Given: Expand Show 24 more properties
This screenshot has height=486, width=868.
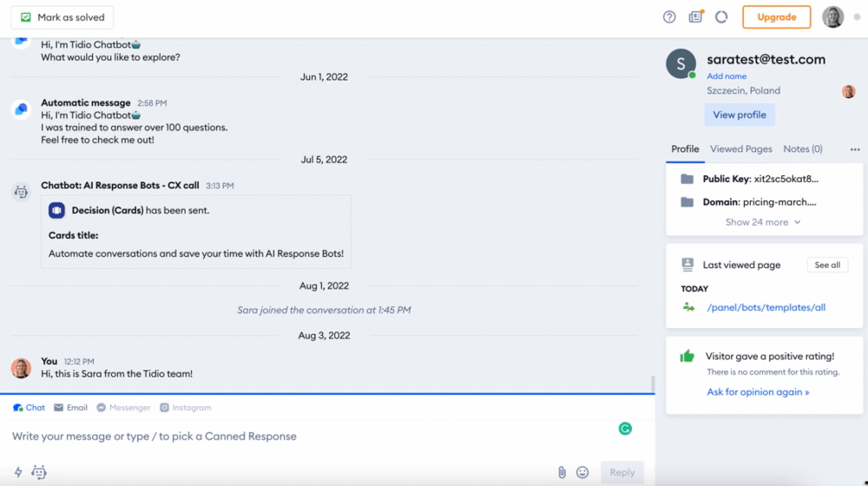Looking at the screenshot, I should [763, 222].
